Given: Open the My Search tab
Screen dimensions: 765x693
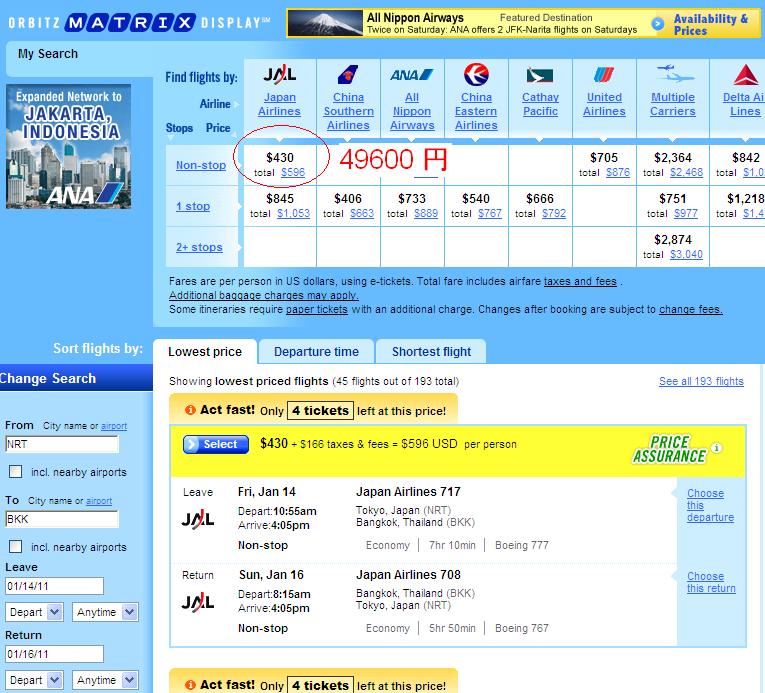Looking at the screenshot, I should 48,54.
